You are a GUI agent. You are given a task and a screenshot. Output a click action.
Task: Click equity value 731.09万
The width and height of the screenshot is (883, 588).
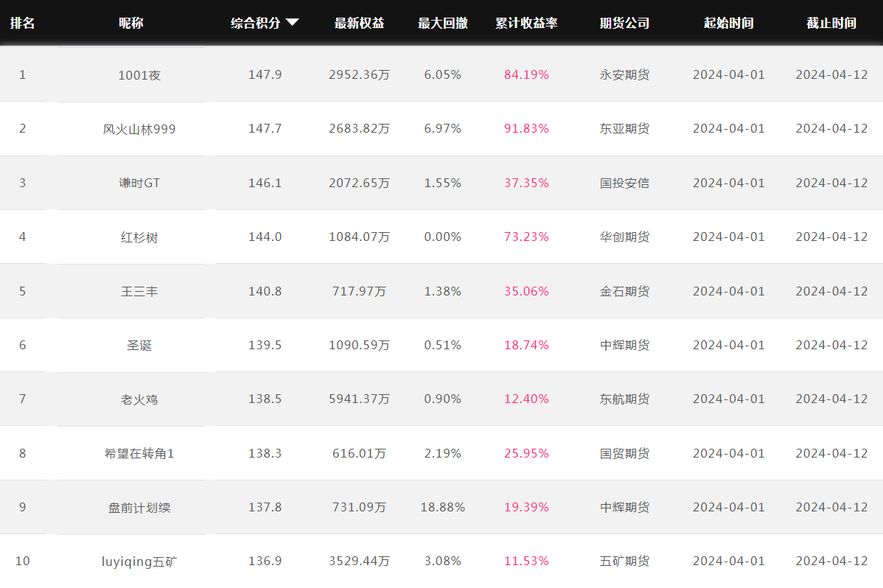(359, 507)
